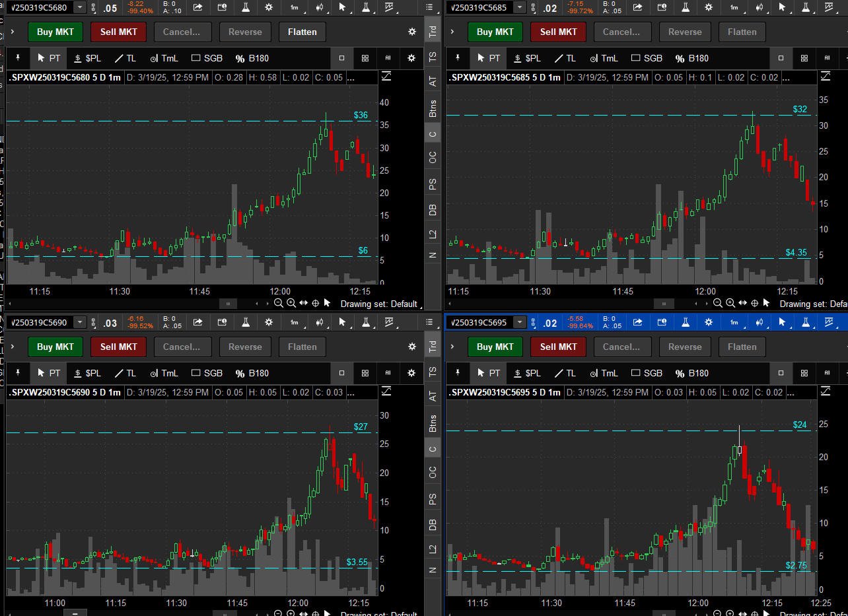Click zoom-out magnifier below the C5680 chart

point(279,303)
